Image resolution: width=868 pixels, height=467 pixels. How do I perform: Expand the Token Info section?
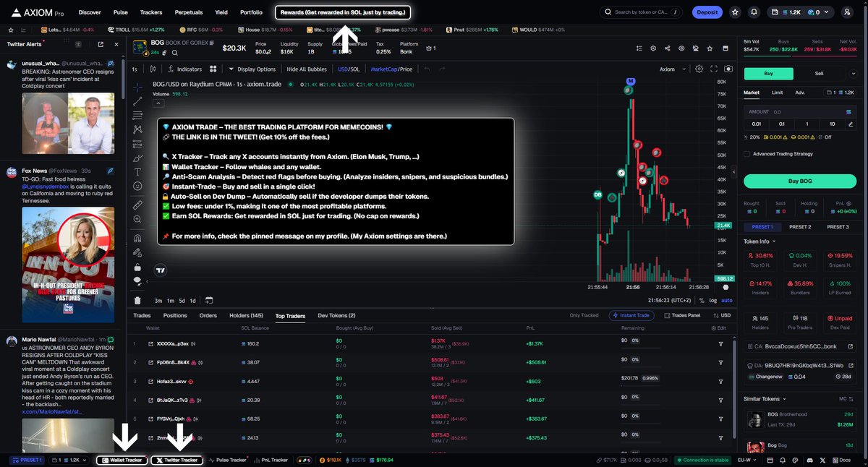tap(759, 241)
